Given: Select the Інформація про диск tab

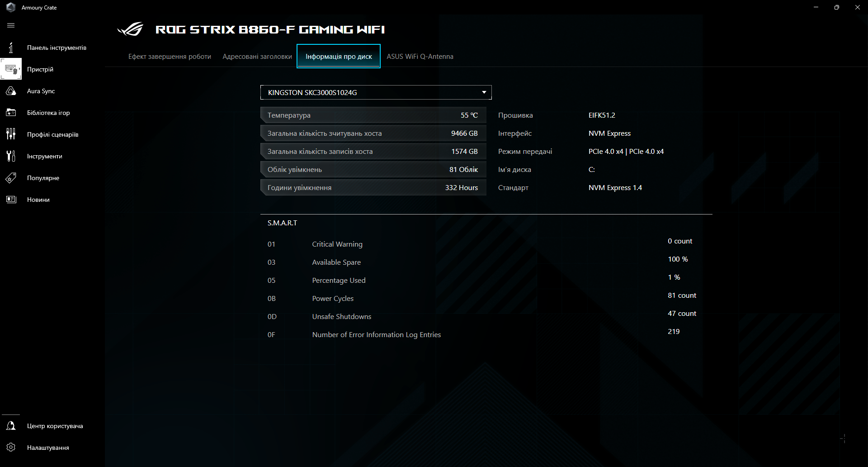Looking at the screenshot, I should tap(339, 57).
